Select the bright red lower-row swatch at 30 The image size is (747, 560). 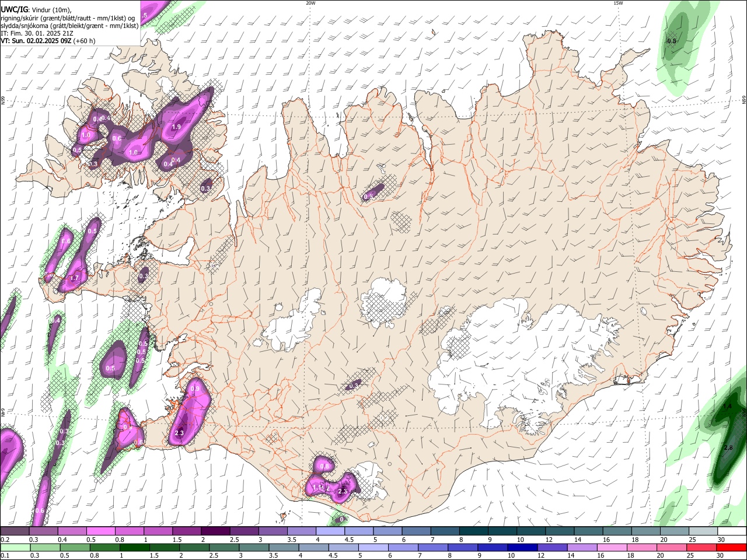(x=732, y=548)
